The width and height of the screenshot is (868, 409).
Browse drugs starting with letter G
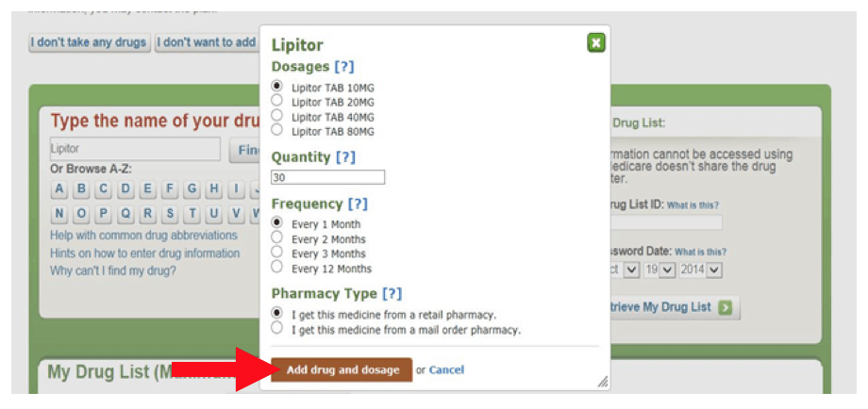pos(192,189)
